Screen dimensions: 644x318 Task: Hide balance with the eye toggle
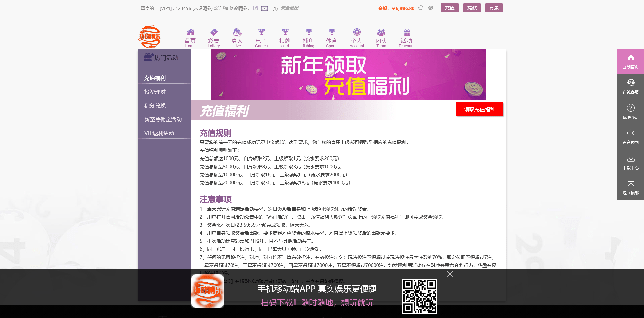point(431,8)
